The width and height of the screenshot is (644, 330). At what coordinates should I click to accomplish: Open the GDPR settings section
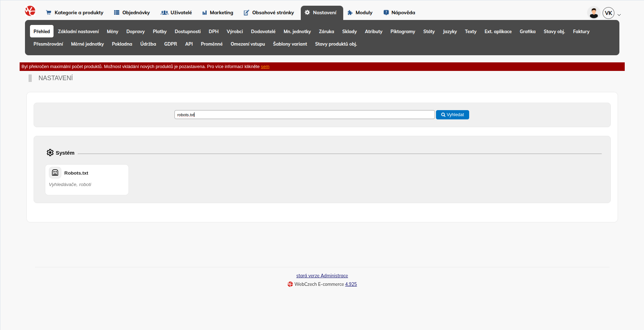pos(171,44)
